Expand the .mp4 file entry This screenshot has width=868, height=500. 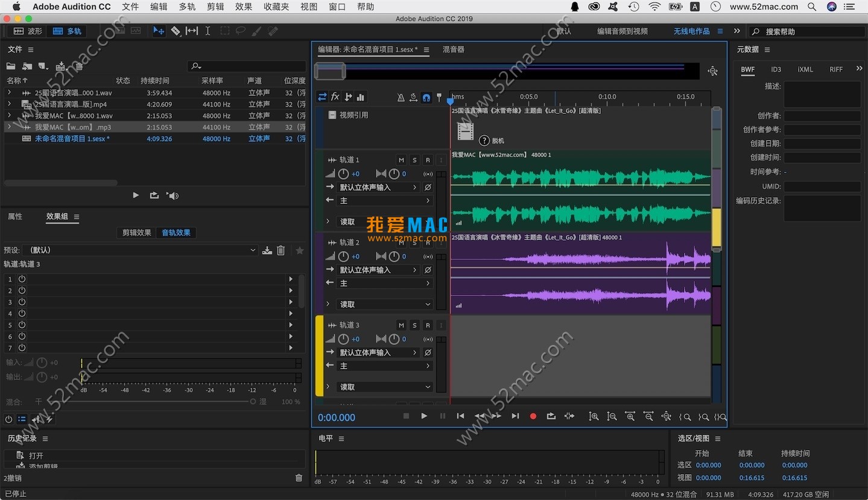(9, 104)
